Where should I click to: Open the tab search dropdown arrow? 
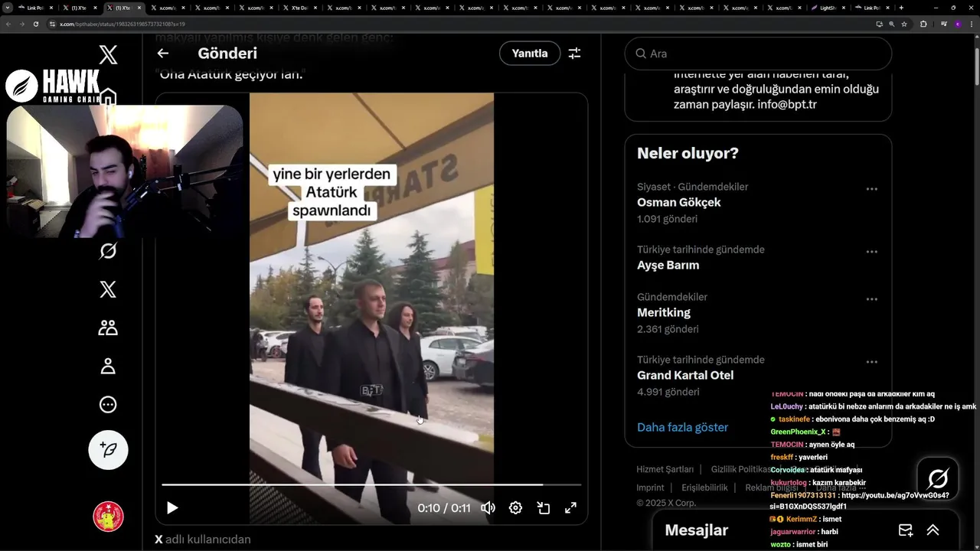[x=8, y=8]
